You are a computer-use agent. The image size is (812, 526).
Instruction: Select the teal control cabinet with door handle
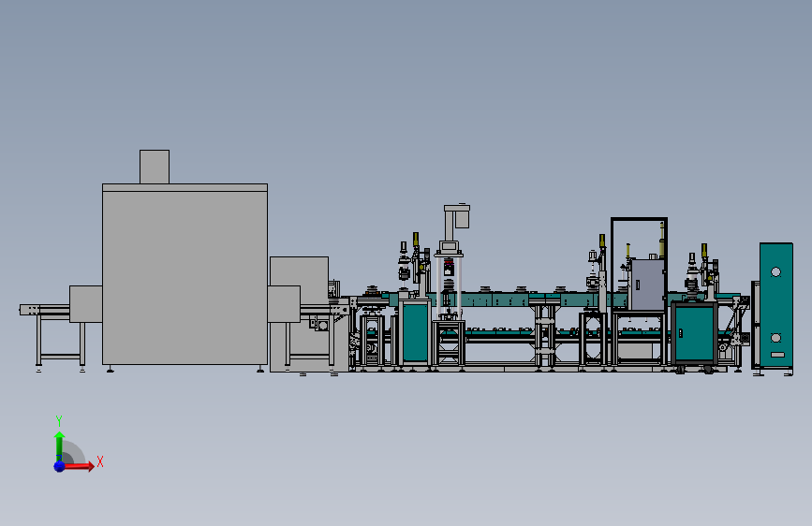coord(694,334)
